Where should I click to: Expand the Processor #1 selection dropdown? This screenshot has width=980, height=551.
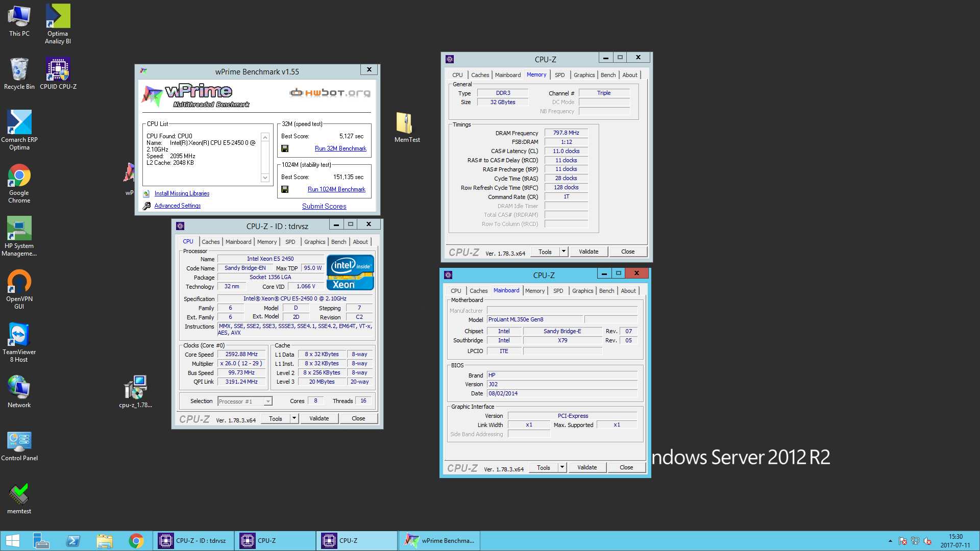(268, 402)
